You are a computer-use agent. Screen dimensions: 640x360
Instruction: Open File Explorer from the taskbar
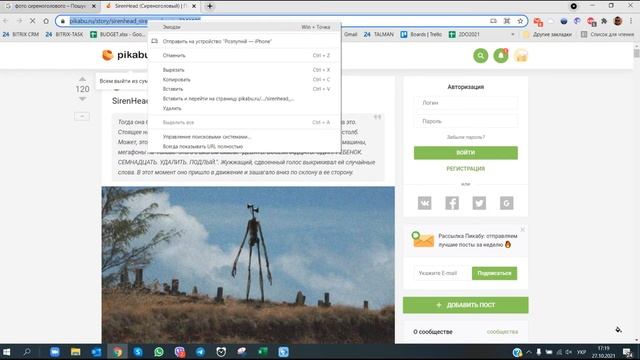[x=76, y=351]
